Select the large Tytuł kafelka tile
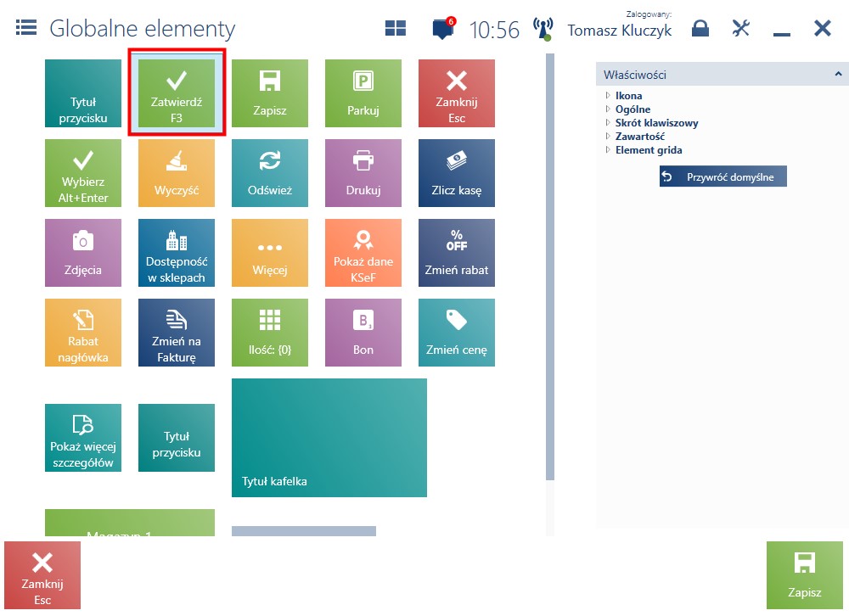 coord(329,437)
